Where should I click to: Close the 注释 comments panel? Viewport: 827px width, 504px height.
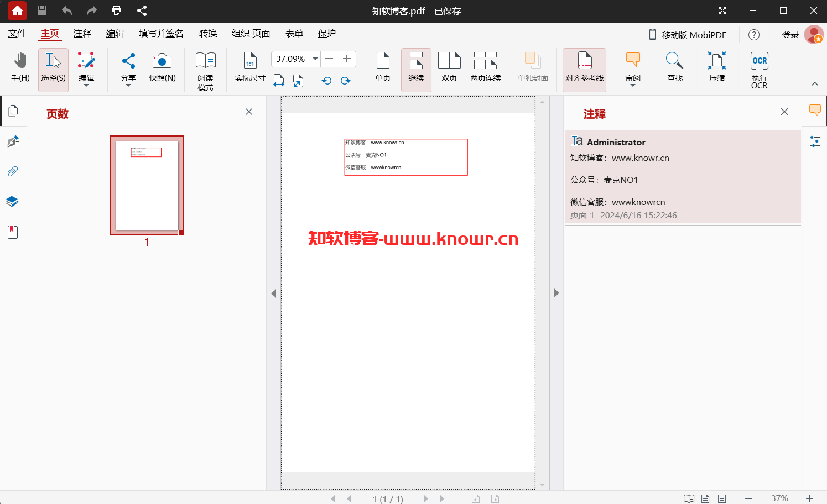[784, 112]
